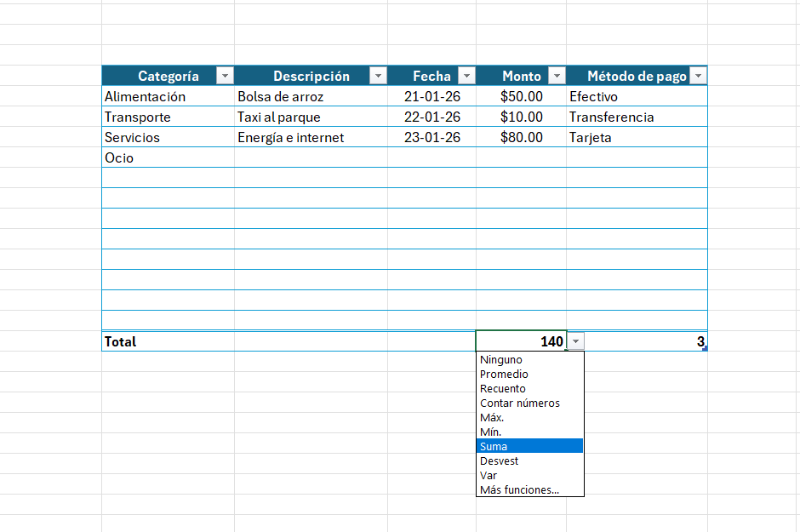Select the Taxi al parque cell

(311, 117)
